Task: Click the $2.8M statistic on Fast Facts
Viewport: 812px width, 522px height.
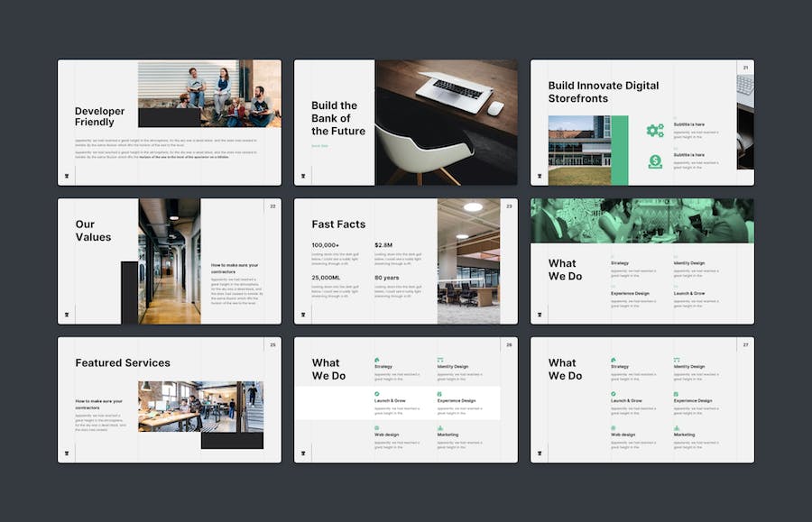Action: coord(385,245)
